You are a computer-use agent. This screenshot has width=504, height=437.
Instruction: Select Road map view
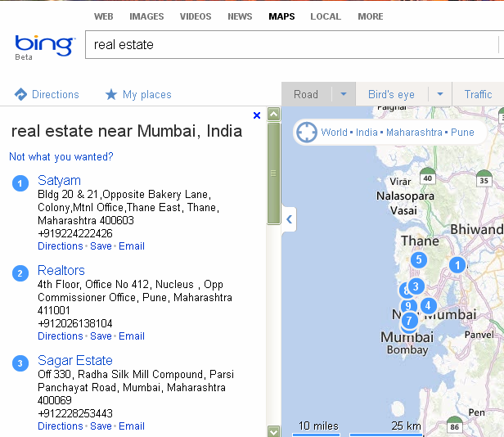306,94
